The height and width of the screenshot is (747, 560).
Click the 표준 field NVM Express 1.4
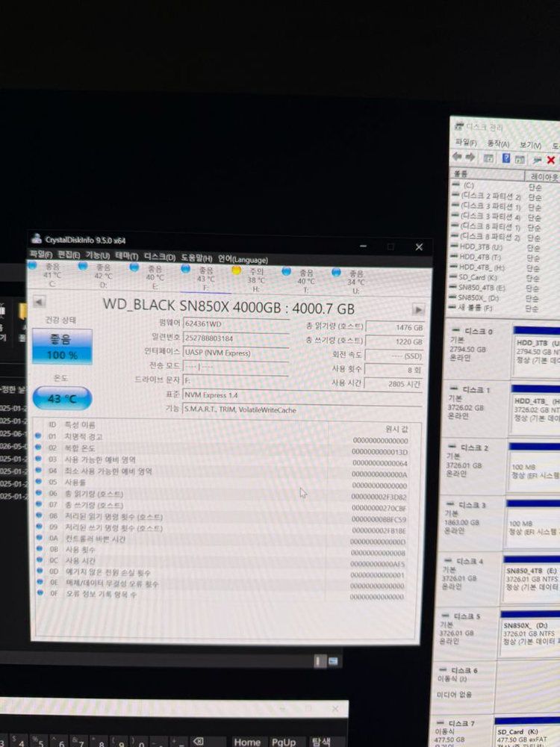tap(302, 395)
